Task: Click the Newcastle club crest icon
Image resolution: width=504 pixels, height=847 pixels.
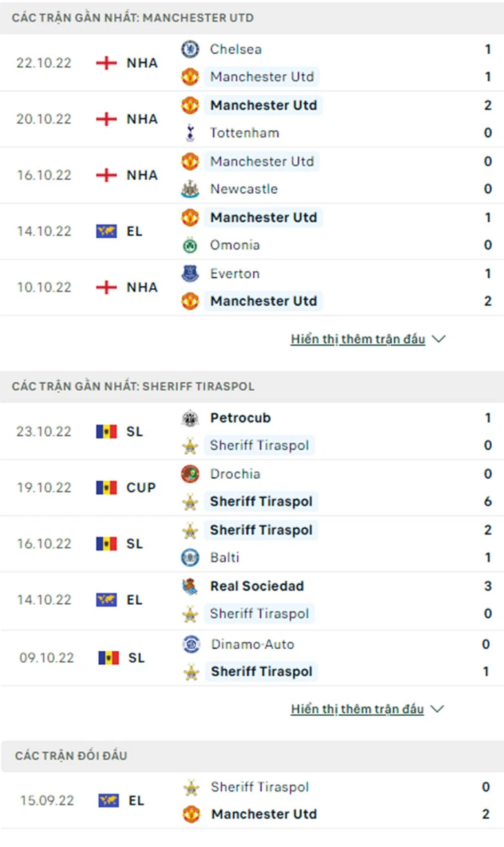Action: (190, 189)
